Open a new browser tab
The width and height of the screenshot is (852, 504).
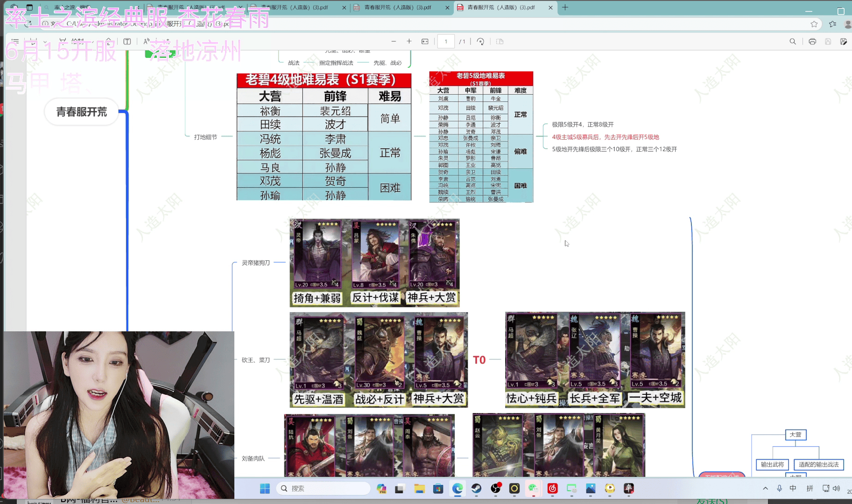pyautogui.click(x=565, y=7)
